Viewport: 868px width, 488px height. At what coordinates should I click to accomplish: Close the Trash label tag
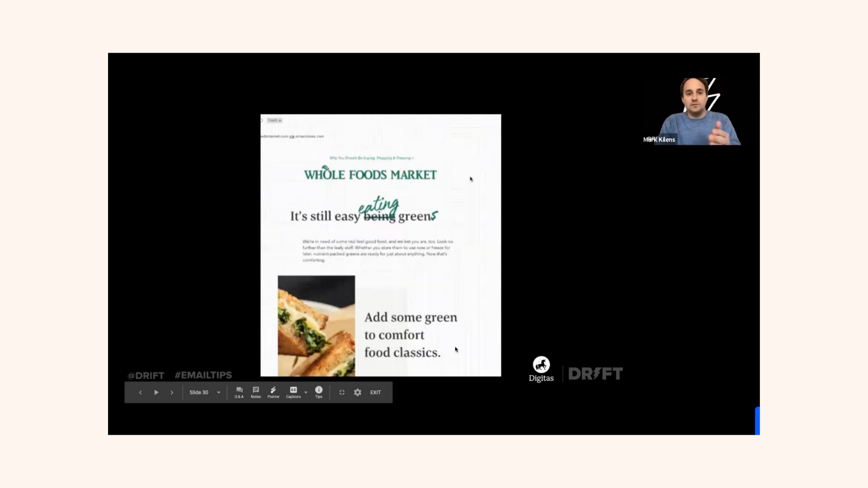coord(280,121)
